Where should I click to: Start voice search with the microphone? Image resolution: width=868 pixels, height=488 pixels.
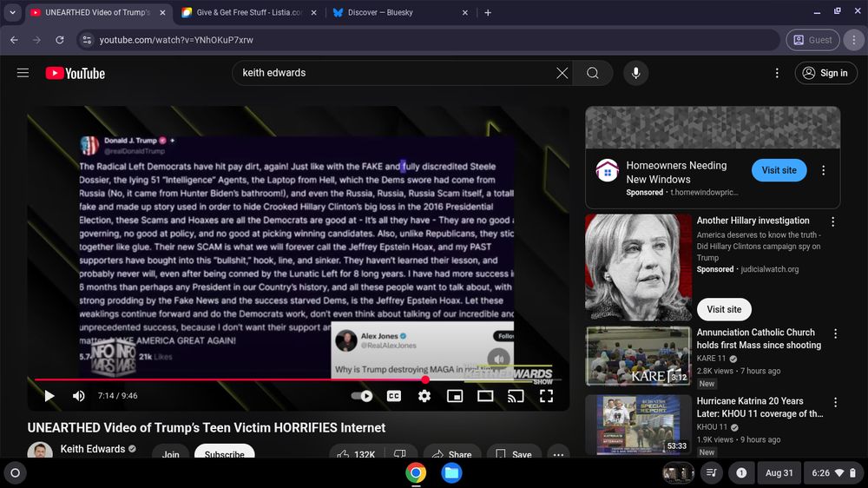pos(636,73)
